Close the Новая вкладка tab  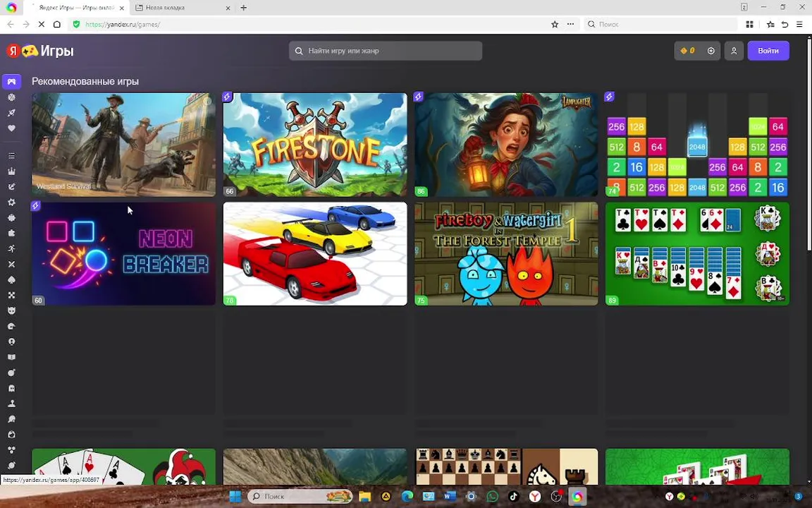(228, 8)
